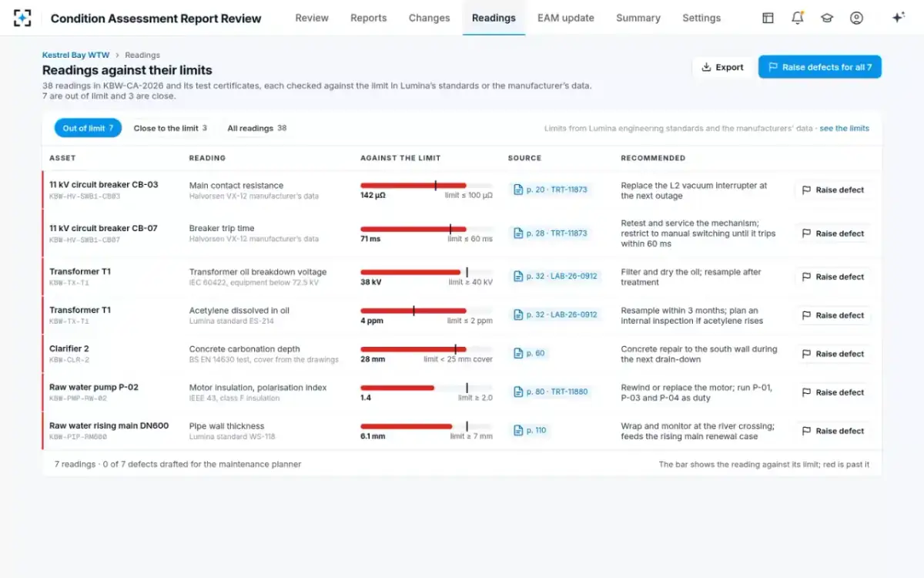Click 'Motor insulation, polarisation index' reading

pos(258,388)
